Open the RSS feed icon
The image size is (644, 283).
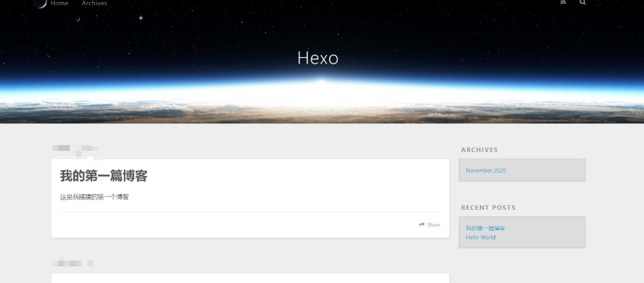563,2
